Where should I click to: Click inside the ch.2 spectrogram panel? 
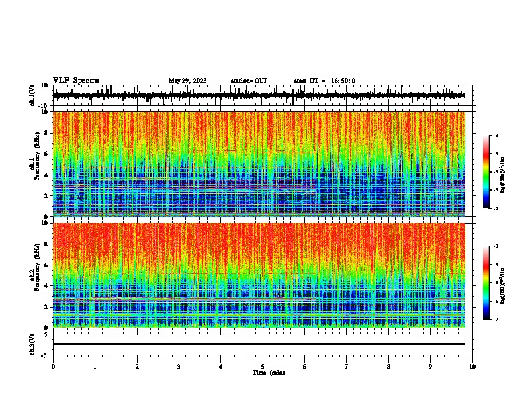pyautogui.click(x=259, y=275)
